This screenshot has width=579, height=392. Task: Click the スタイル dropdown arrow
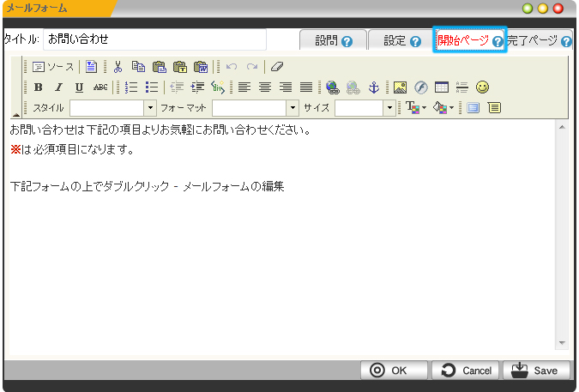click(150, 108)
